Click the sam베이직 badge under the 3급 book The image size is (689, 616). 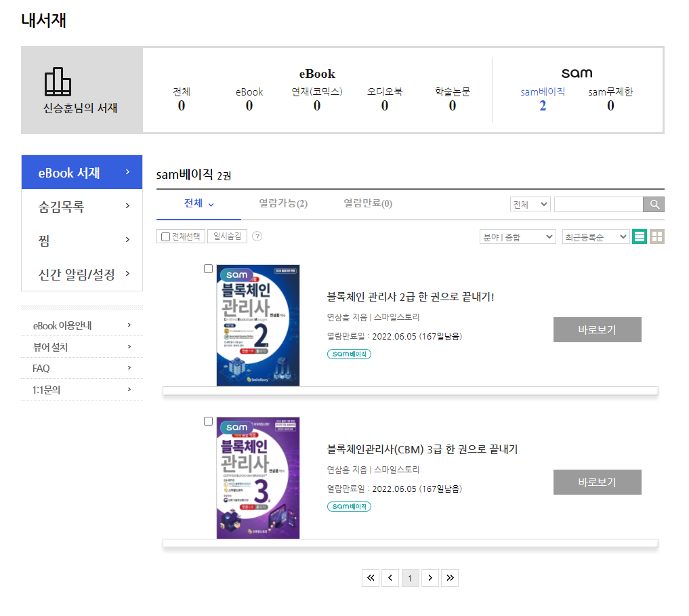[x=350, y=506]
